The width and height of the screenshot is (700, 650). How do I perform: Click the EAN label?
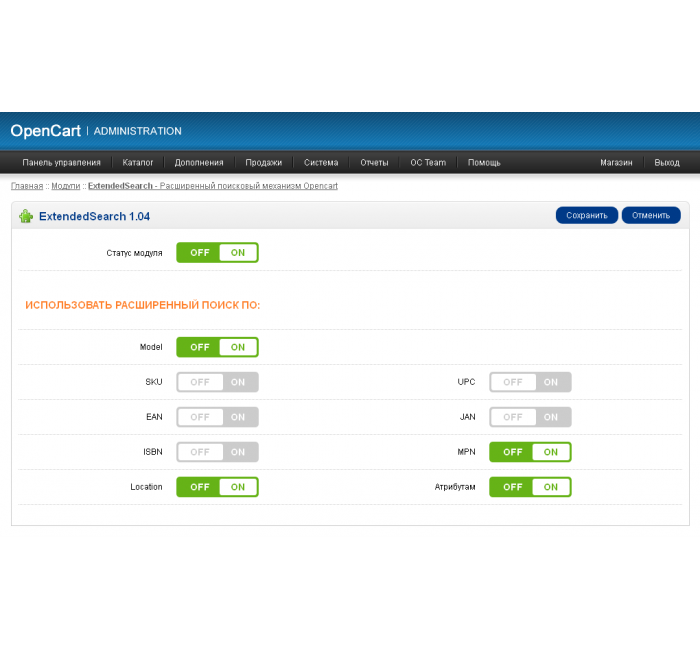tap(154, 417)
